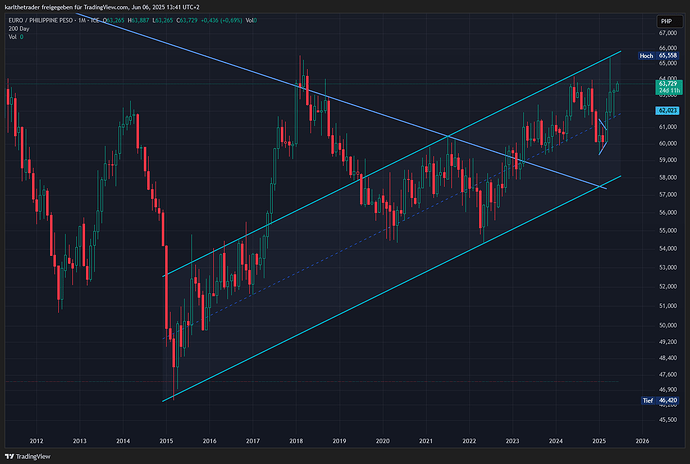
Task: Click the blue 62,023 moving average label
Action: (668, 110)
